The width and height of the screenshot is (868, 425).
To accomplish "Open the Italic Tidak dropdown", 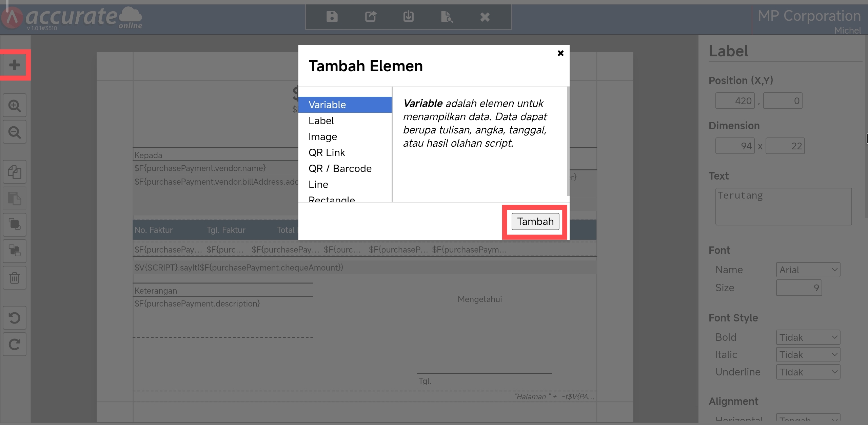I will pos(808,355).
